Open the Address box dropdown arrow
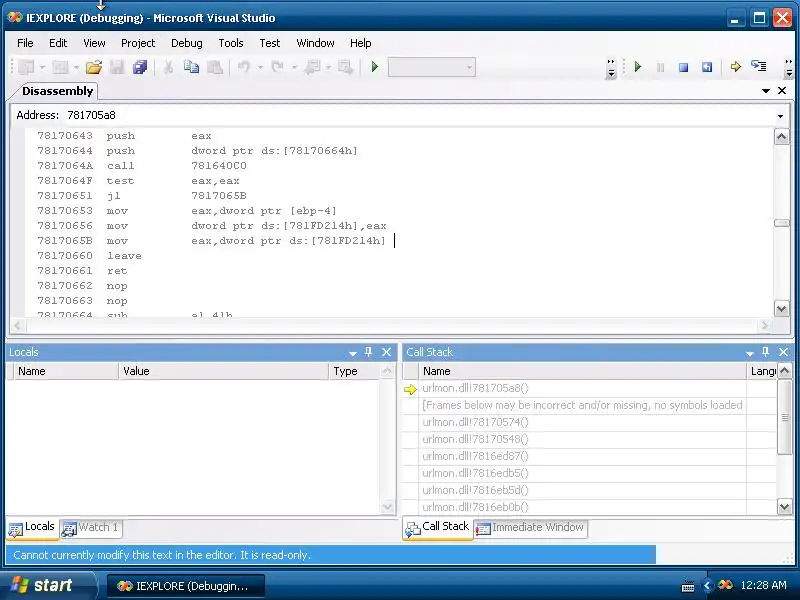This screenshot has height=600, width=800. [780, 116]
